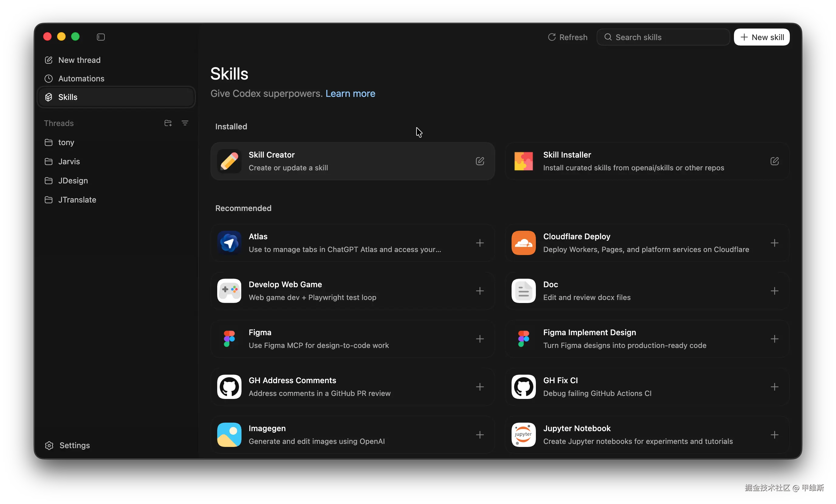
Task: Open the Threads filter icon
Action: click(185, 123)
